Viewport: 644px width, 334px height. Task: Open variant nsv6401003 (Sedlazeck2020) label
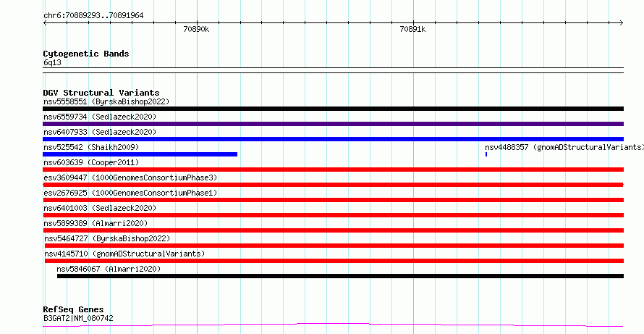click(100, 208)
